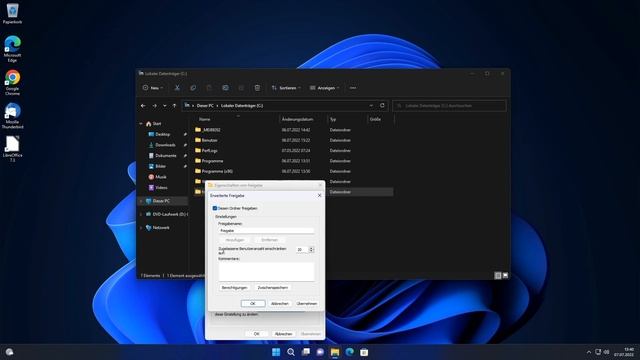This screenshot has height=360, width=640.
Task: Click the Paste icon in Explorer toolbar
Action: [209, 88]
